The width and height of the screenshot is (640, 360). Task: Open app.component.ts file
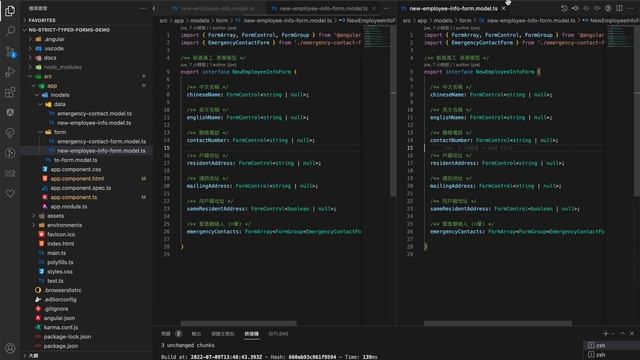(x=74, y=197)
